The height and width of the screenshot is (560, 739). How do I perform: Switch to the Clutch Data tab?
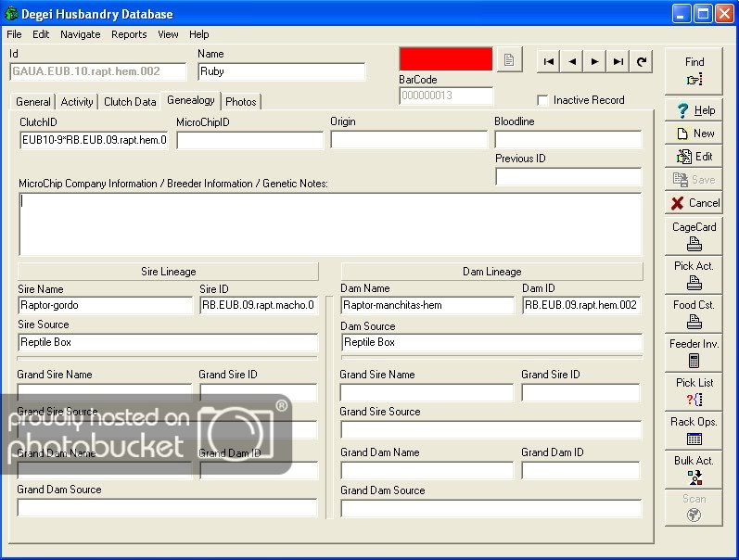pos(130,102)
